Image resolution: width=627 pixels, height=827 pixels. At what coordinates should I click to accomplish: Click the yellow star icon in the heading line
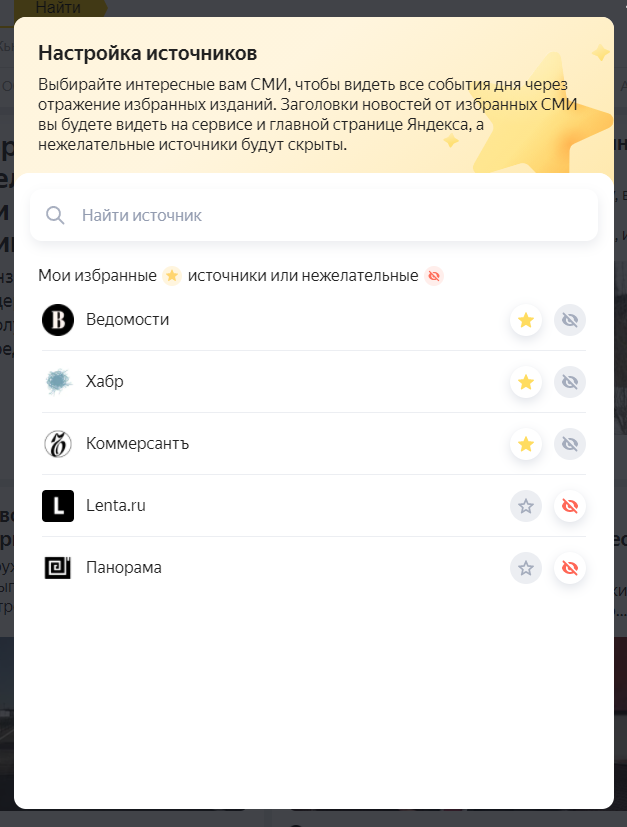[172, 275]
